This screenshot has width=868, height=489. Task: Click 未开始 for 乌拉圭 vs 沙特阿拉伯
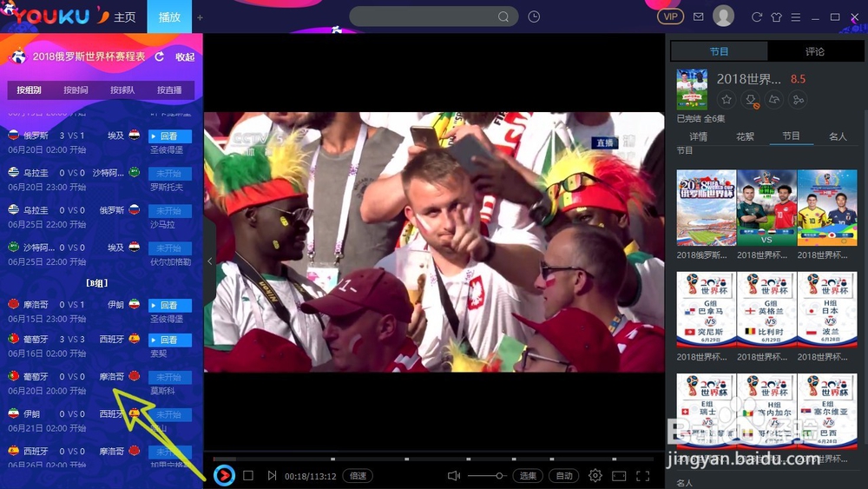170,174
